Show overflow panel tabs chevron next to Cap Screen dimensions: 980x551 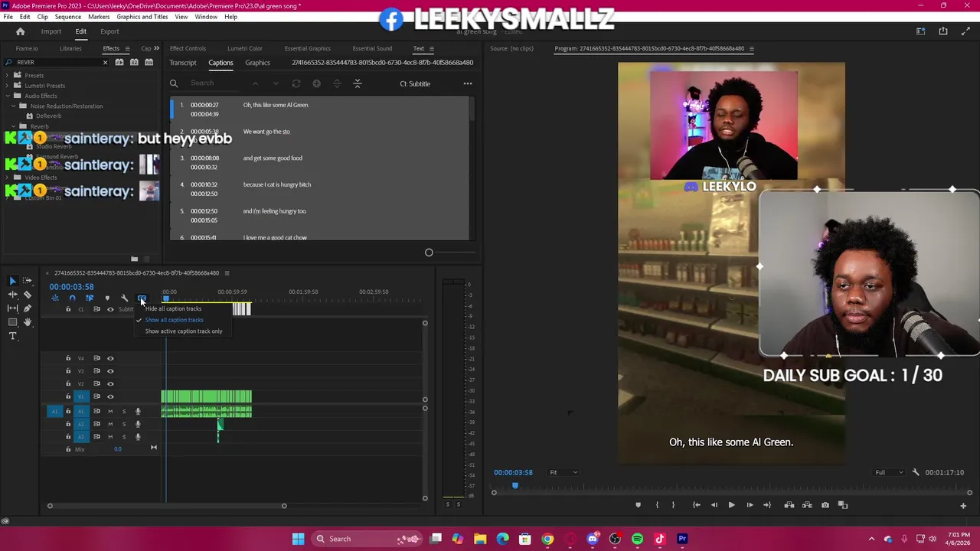point(156,48)
